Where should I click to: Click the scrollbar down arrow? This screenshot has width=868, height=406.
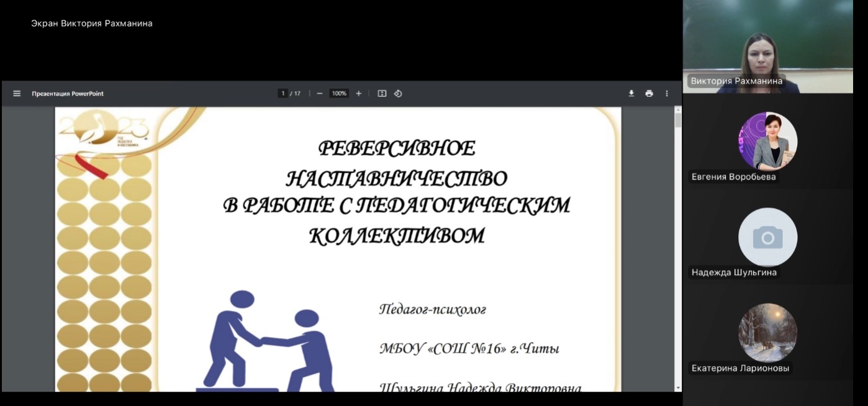pyautogui.click(x=678, y=387)
